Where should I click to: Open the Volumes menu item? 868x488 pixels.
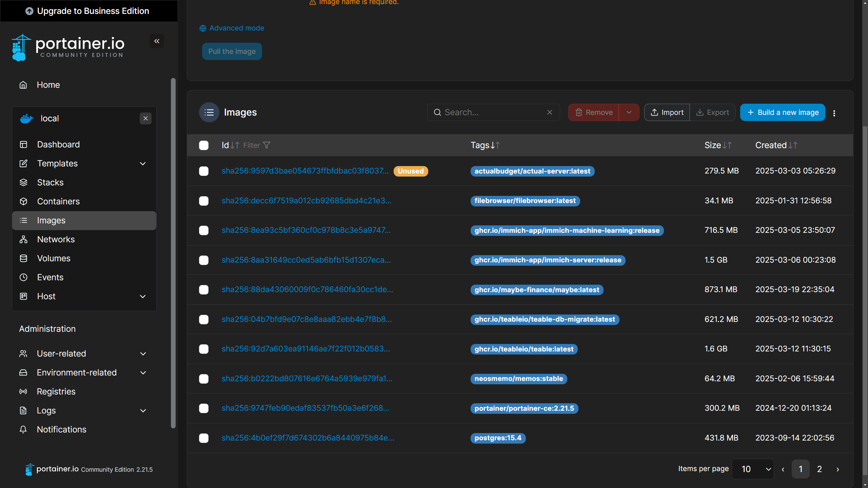coord(84,258)
